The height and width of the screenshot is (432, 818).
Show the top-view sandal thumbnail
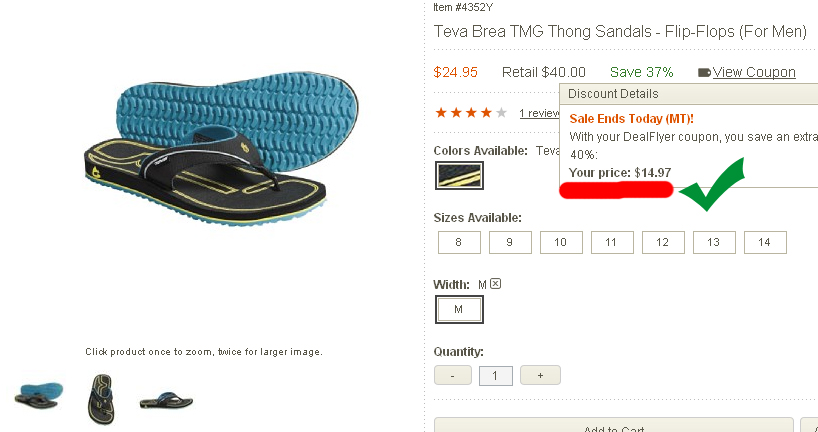[x=101, y=399]
